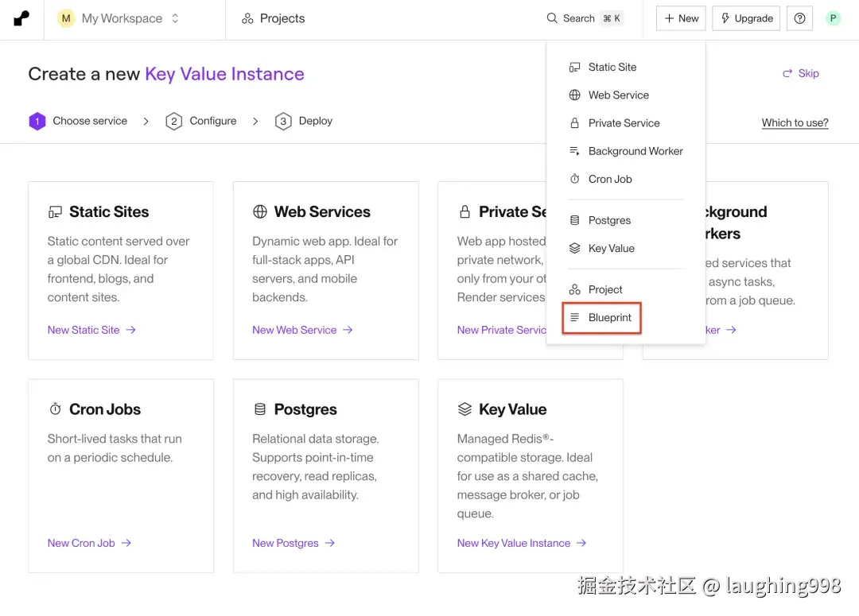Click the Cron Jobs stopwatch icon
The image size is (859, 616).
55,409
